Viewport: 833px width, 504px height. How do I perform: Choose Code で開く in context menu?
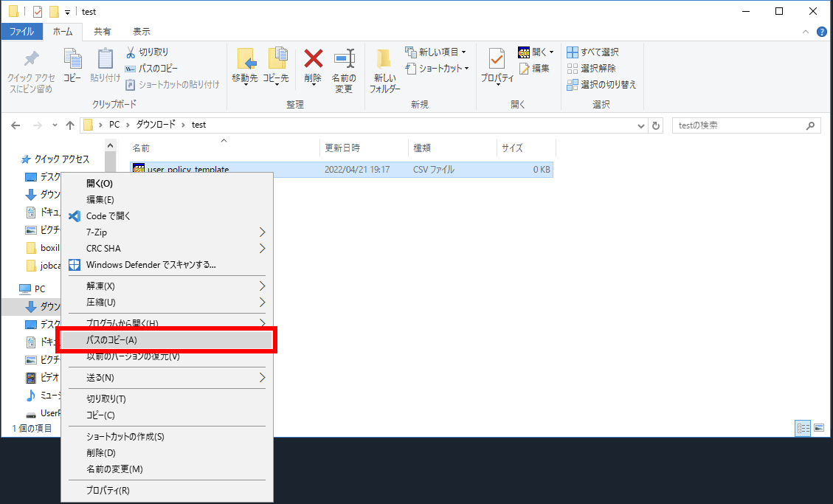click(x=167, y=216)
